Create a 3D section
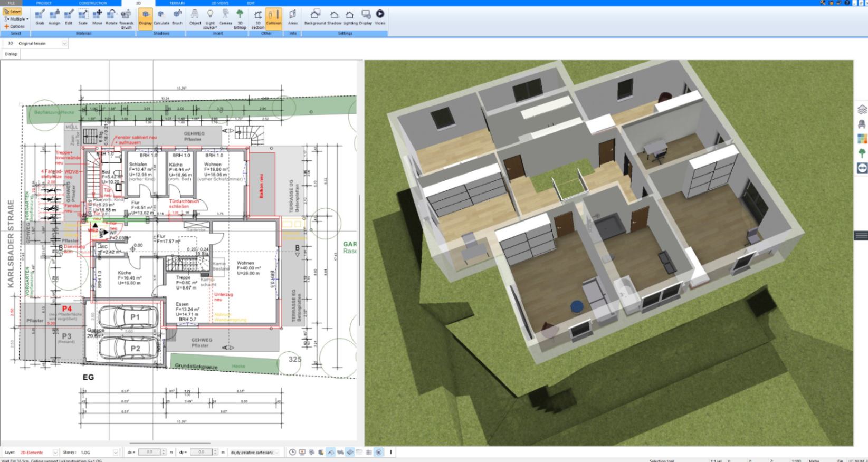The height and width of the screenshot is (462, 868). (258, 19)
